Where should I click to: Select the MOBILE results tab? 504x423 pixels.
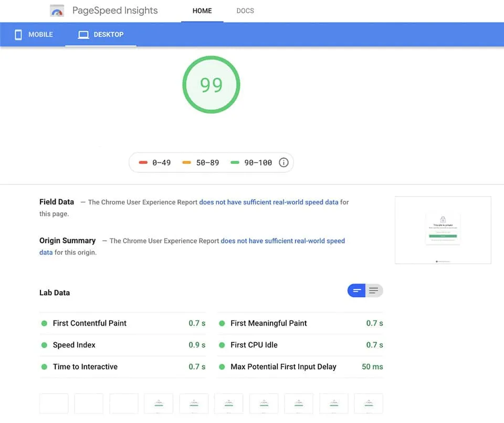(x=34, y=35)
